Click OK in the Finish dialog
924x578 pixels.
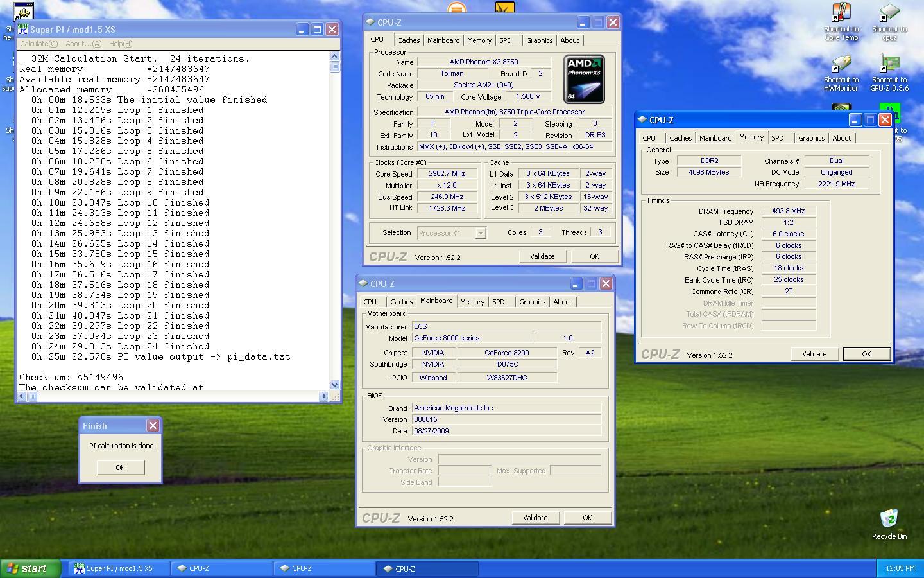click(120, 468)
